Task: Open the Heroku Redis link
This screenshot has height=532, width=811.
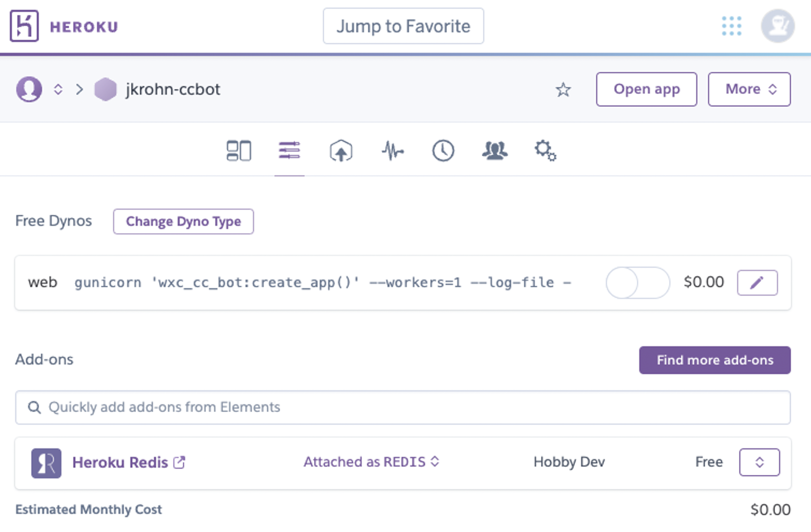Action: click(120, 463)
